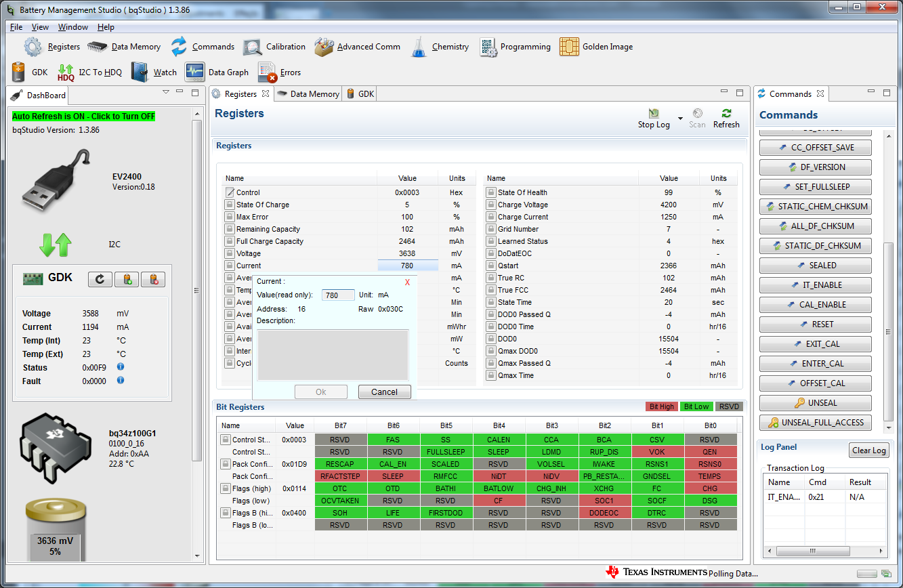Open Advanced Comm toolbox
This screenshot has width=903, height=588.
324,47
